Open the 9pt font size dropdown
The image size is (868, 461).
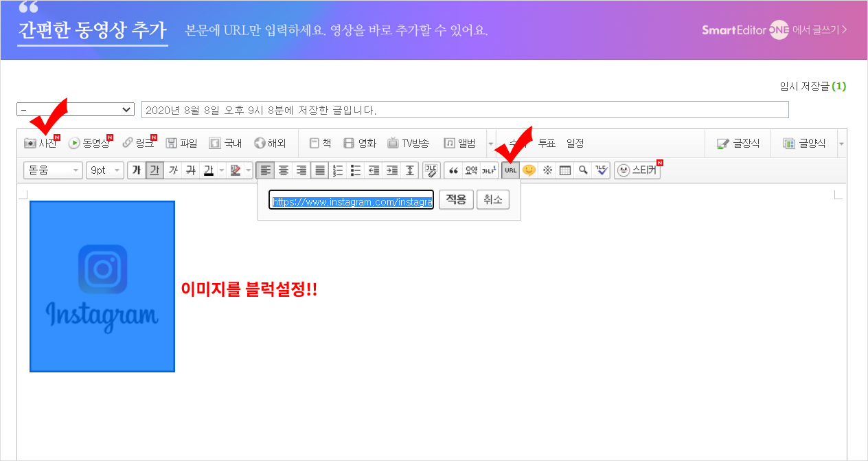(105, 170)
